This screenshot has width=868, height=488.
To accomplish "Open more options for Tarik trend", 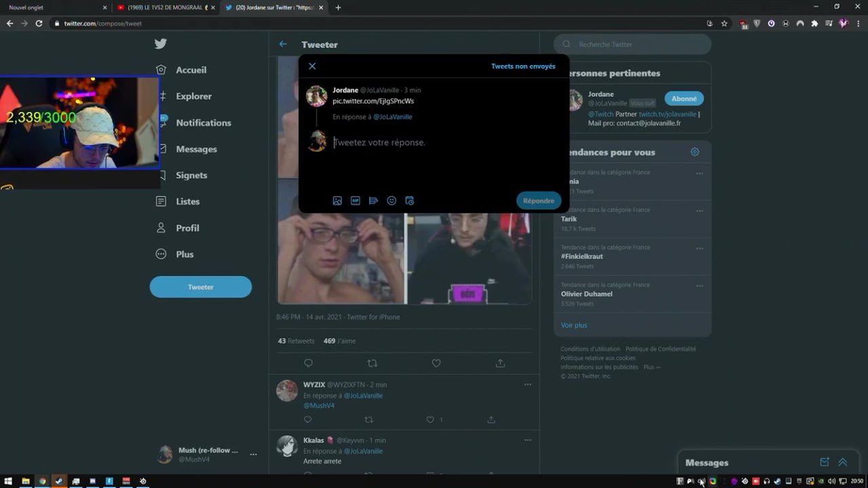I will point(699,211).
